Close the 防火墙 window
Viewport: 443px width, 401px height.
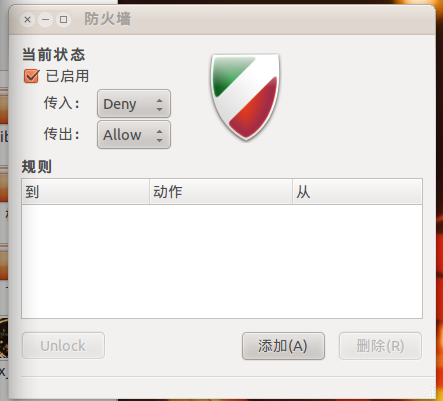28,20
